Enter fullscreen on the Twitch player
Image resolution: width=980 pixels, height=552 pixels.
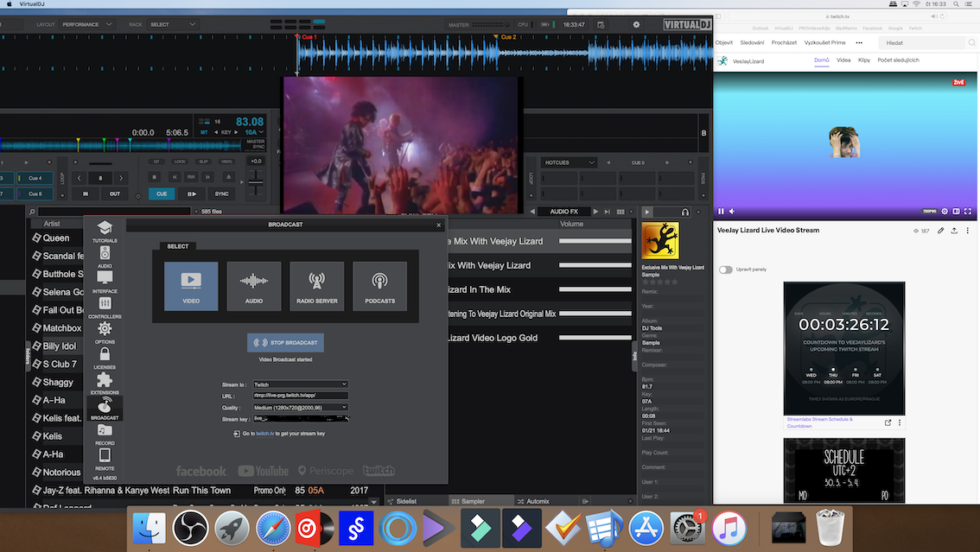point(968,212)
